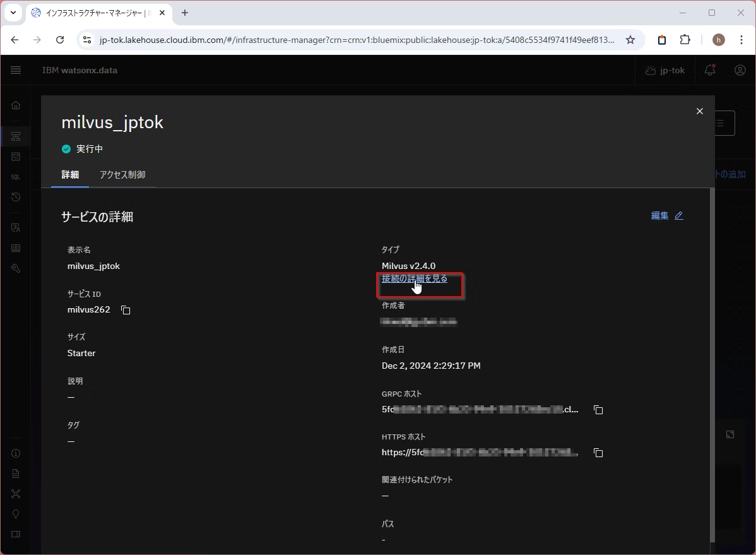756x555 pixels.
Task: Click the list view button behind panel
Action: [724, 124]
